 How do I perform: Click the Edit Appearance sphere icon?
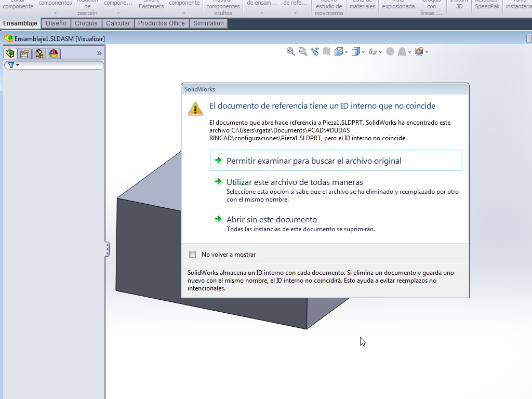[390, 51]
